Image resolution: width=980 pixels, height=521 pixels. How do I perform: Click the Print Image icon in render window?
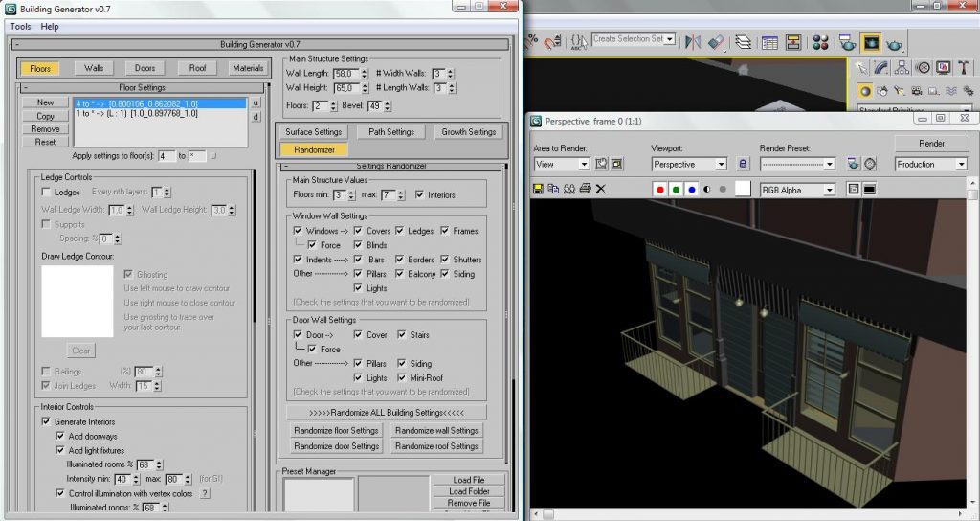pyautogui.click(x=585, y=190)
